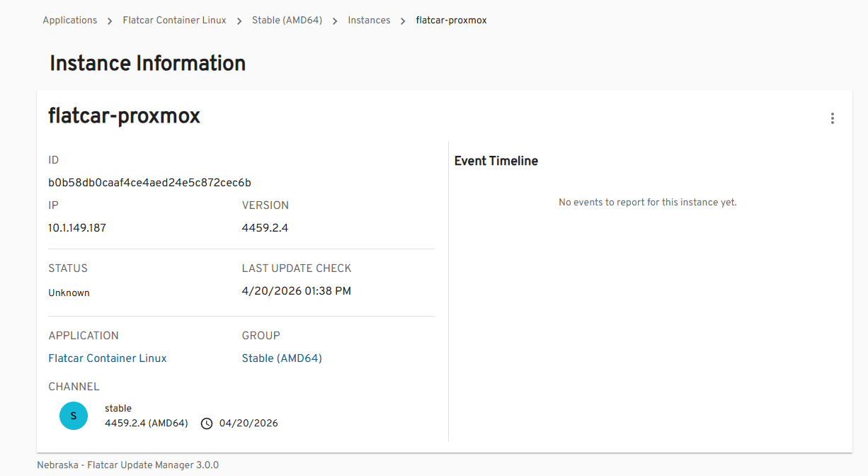Open the Stable (AMD64) link under Group
868x476 pixels.
pos(282,358)
